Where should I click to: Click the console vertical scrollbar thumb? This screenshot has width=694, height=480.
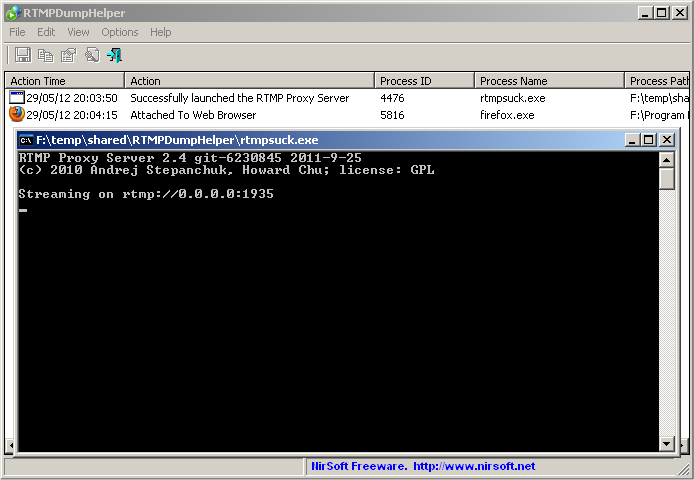[x=667, y=178]
